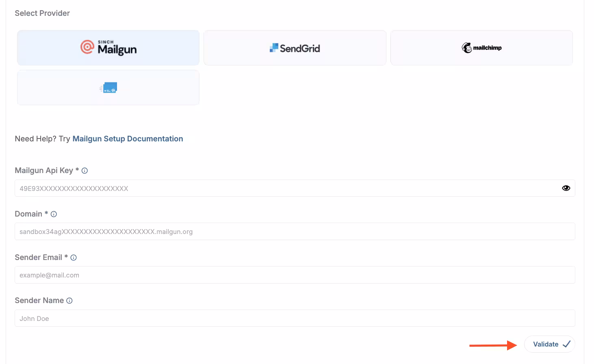This screenshot has width=594, height=364.
Task: Click info icon beside Sender Email
Action: [x=74, y=258]
